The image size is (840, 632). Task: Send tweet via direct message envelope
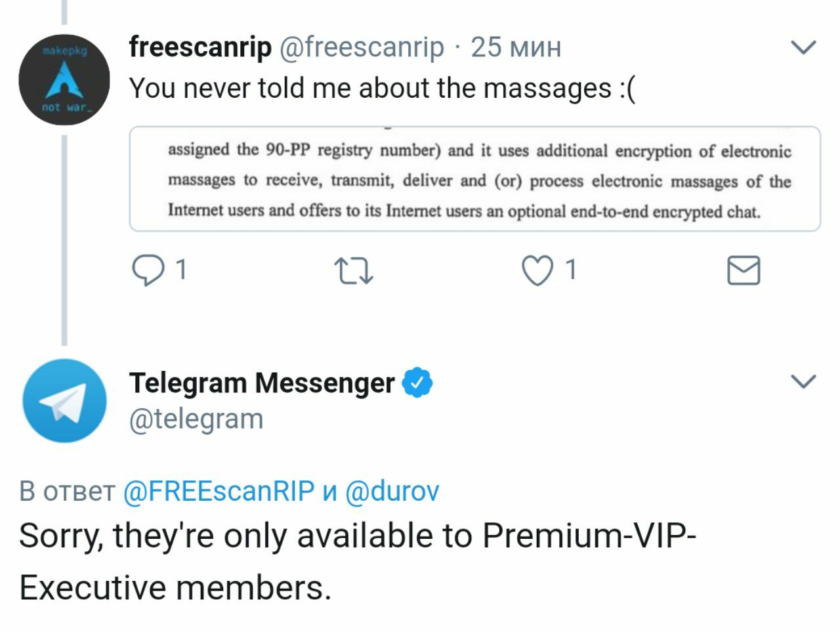pos(744,270)
